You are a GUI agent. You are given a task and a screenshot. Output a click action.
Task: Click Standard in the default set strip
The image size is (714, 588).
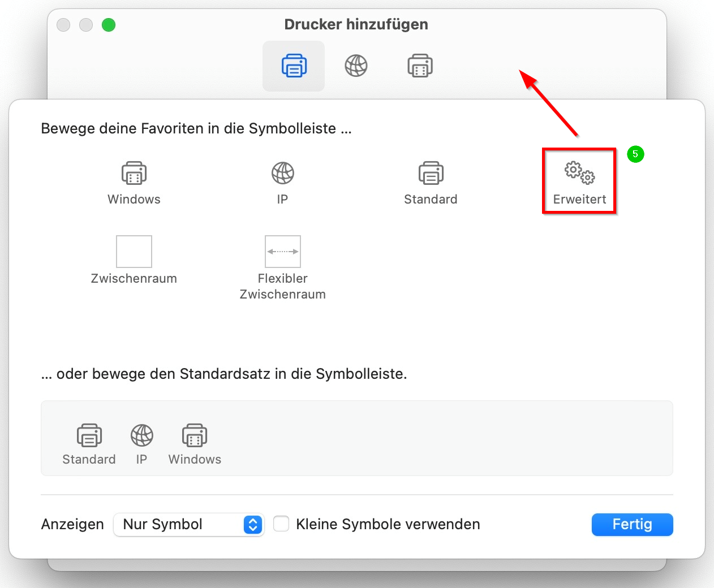point(89,436)
